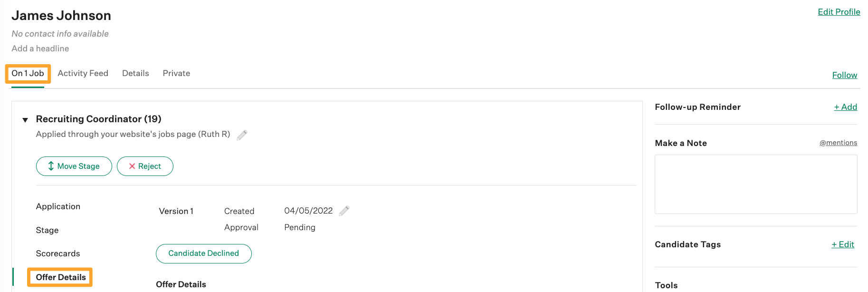The image size is (868, 292).
Task: Switch to the Activity Feed tab
Action: tap(83, 73)
